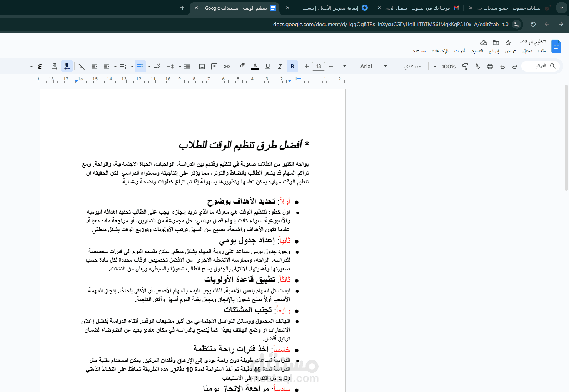Click the decrease indent icon
This screenshot has height=392, width=569.
tap(107, 67)
